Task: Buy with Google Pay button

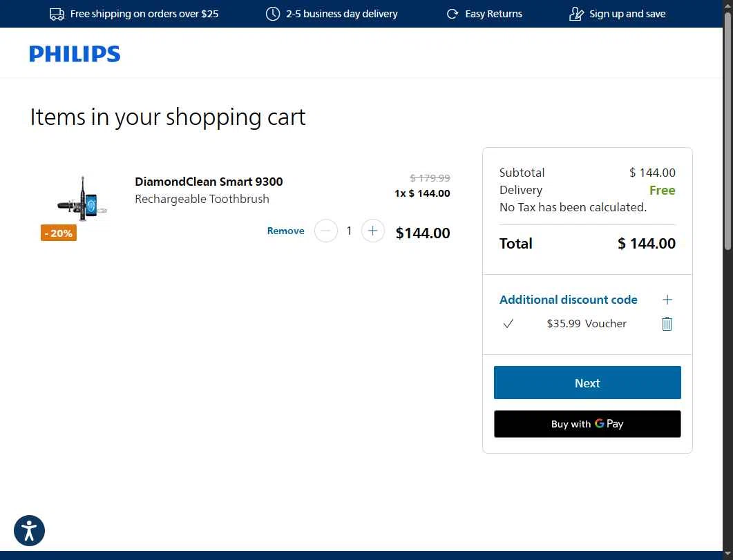Action: pyautogui.click(x=587, y=424)
